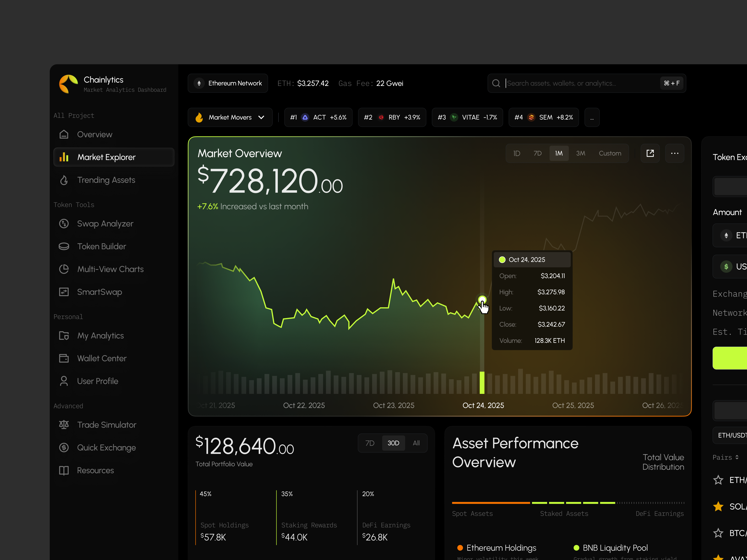This screenshot has width=747, height=560.
Task: Select the Custom chart range tab
Action: [x=610, y=153]
